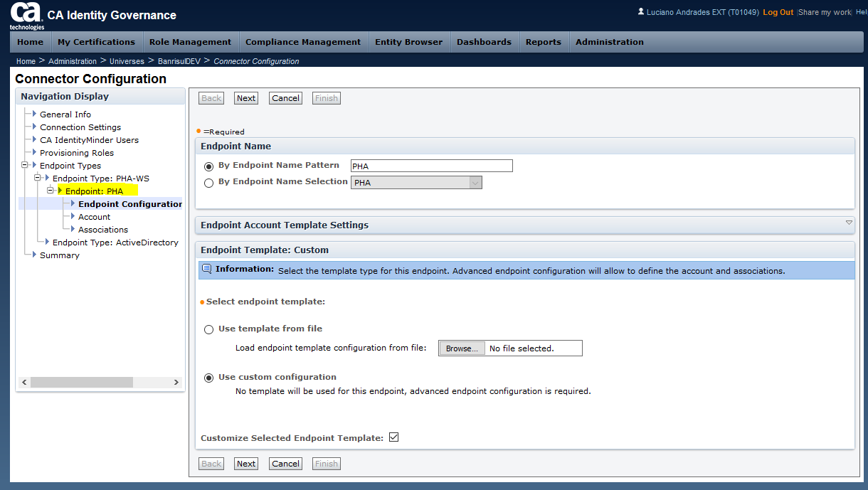Click the Endpoint Name Pattern text field
The height and width of the screenshot is (490, 868).
pyautogui.click(x=432, y=166)
